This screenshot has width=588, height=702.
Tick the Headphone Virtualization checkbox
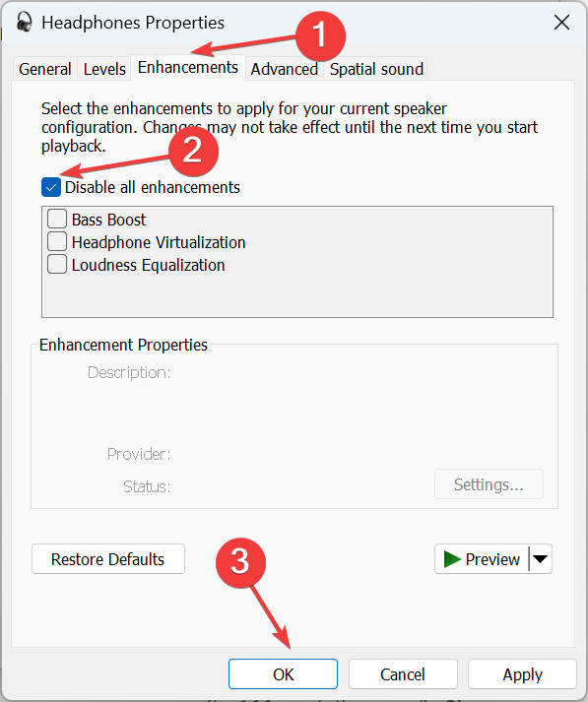click(x=57, y=242)
